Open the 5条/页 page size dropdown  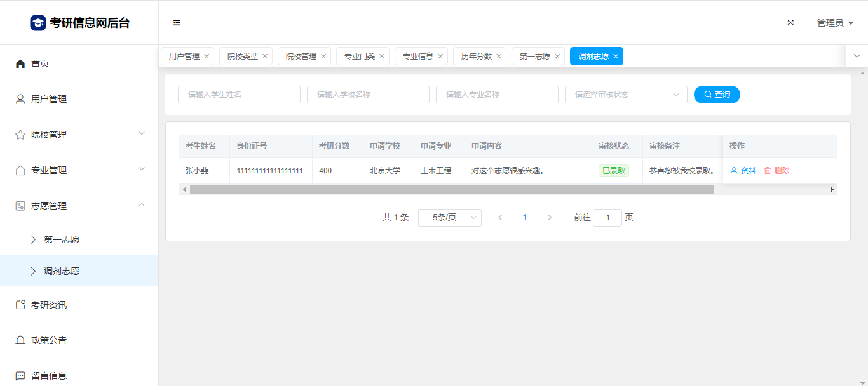pos(449,218)
